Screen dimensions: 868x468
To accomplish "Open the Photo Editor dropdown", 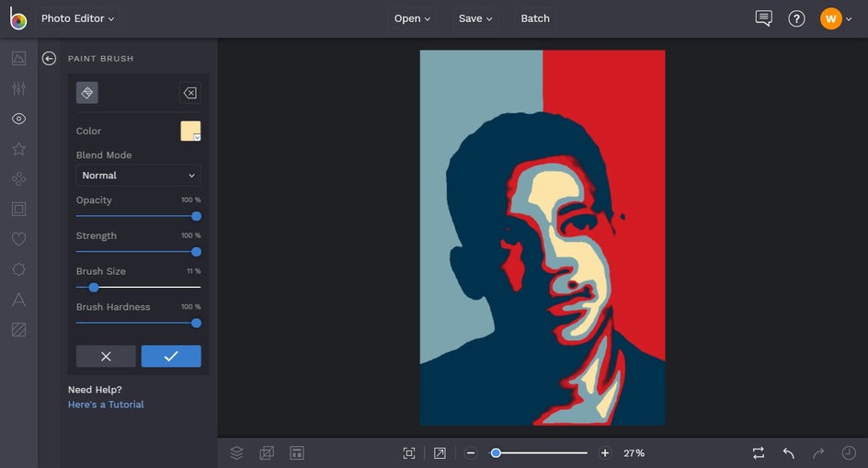I will 77,18.
